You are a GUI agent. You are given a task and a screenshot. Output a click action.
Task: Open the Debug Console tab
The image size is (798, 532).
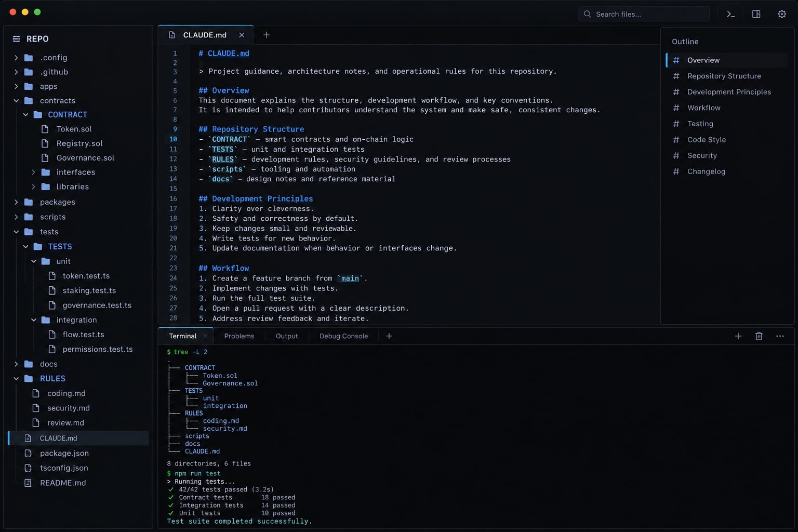(x=343, y=336)
